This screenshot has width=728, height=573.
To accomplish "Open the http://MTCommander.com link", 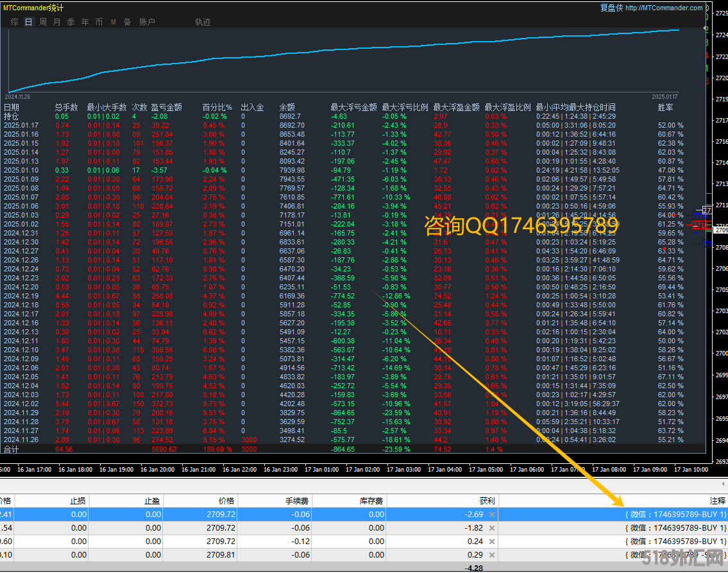I will coord(664,8).
